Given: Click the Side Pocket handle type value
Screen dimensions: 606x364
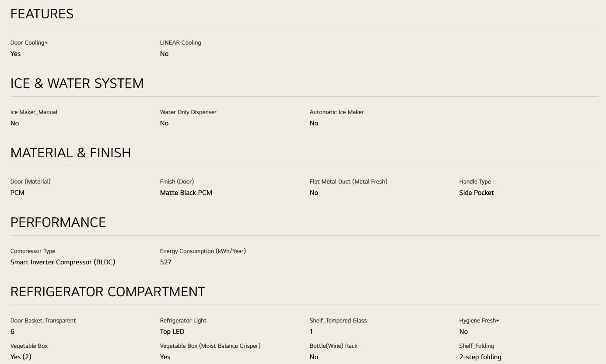Looking at the screenshot, I should point(476,193).
